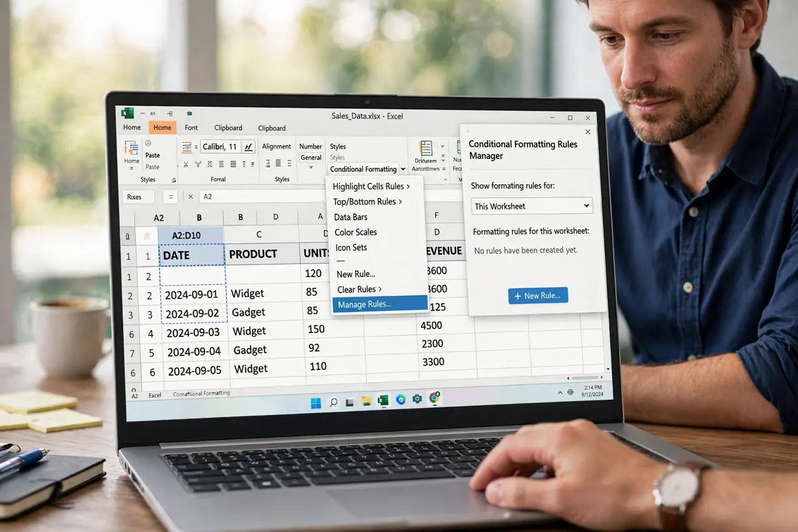Select Manage Rules... in the dropdown menu
The width and height of the screenshot is (798, 532).
pyautogui.click(x=380, y=304)
